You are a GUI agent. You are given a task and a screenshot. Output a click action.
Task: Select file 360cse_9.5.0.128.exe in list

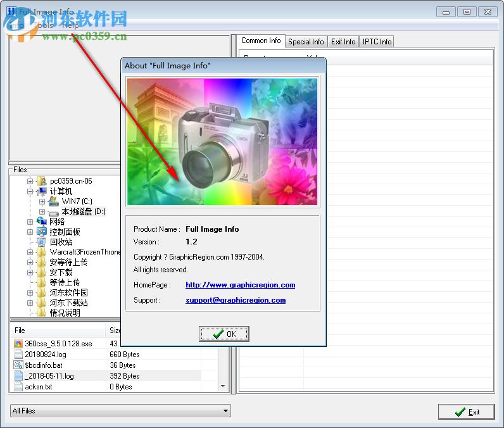coord(58,344)
